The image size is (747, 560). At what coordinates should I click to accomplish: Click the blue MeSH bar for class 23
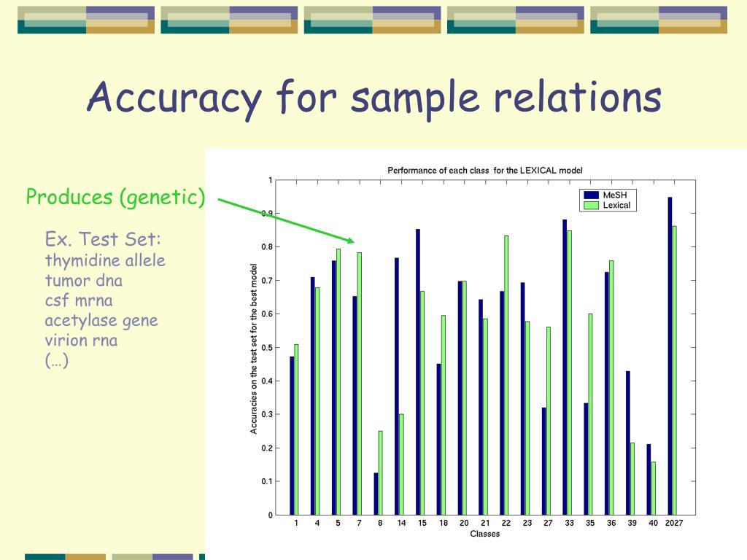click(522, 399)
